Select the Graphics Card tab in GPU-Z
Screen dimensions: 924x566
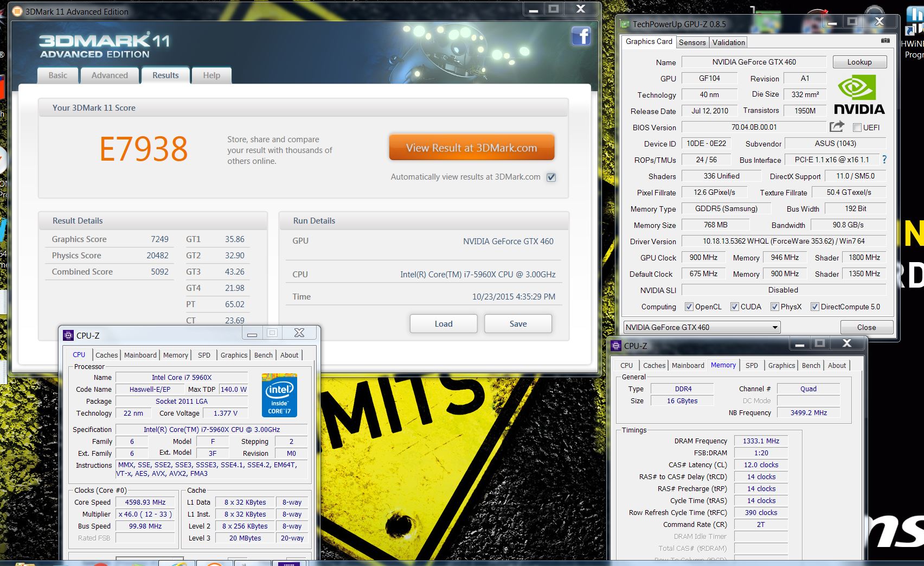649,41
